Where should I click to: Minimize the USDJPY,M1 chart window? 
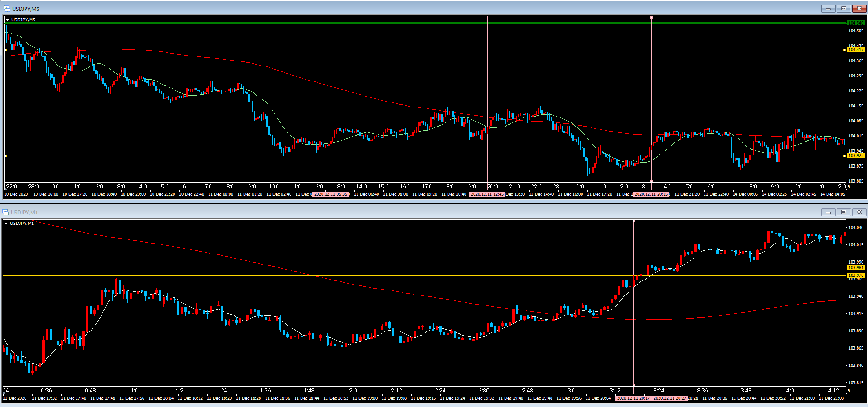(x=828, y=212)
